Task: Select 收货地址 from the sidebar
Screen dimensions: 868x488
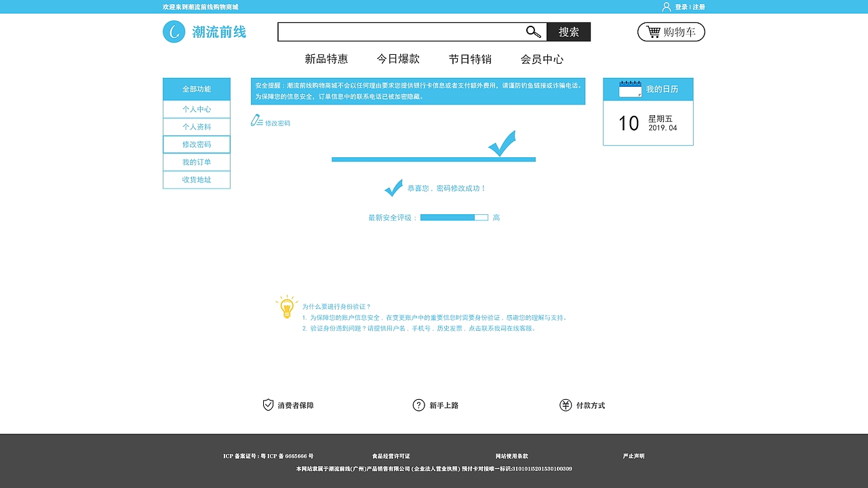Action: (196, 180)
